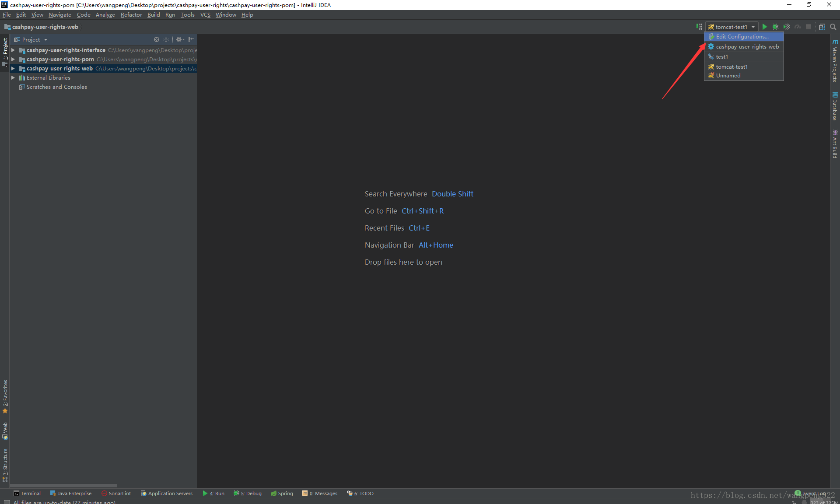The height and width of the screenshot is (504, 840).
Task: Select test1 run configuration
Action: pyautogui.click(x=744, y=57)
